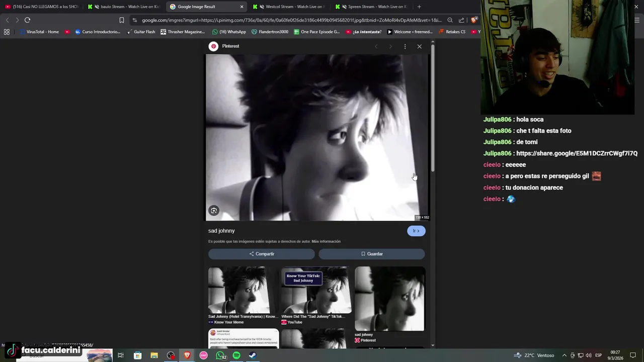
Task: Switch the ESP input language indicator
Action: click(x=599, y=355)
